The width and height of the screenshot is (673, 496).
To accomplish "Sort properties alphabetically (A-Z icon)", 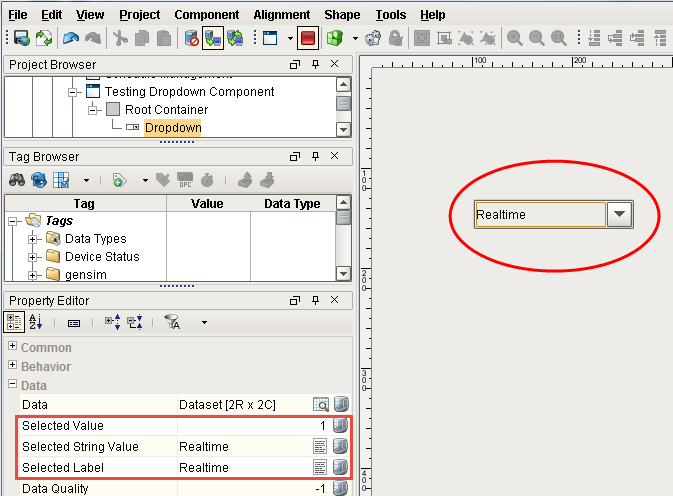I will tap(36, 322).
